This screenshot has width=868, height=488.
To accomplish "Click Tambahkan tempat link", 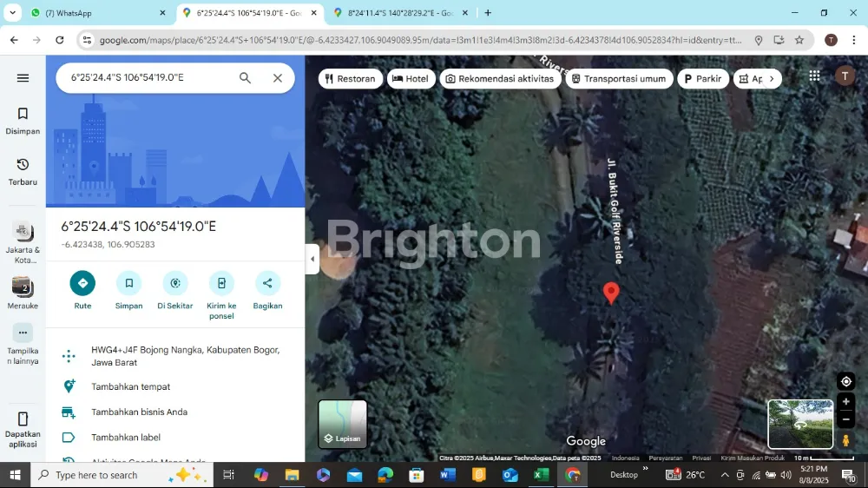I will [x=130, y=386].
